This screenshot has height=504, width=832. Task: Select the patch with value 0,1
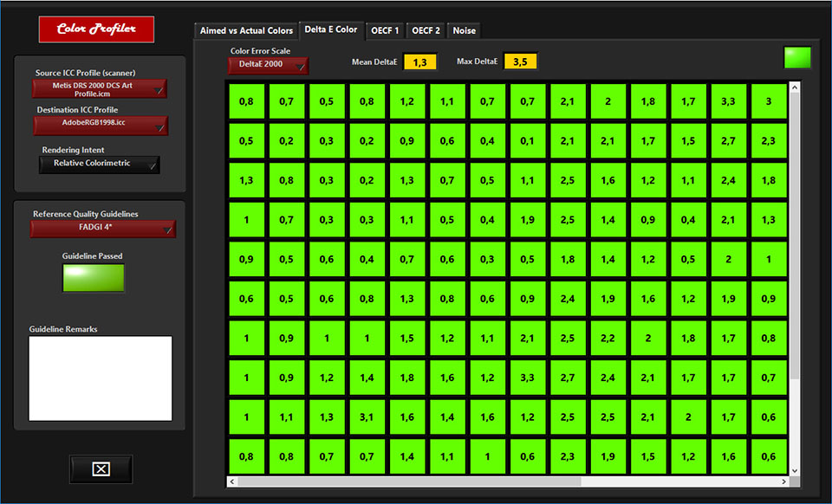click(x=528, y=141)
